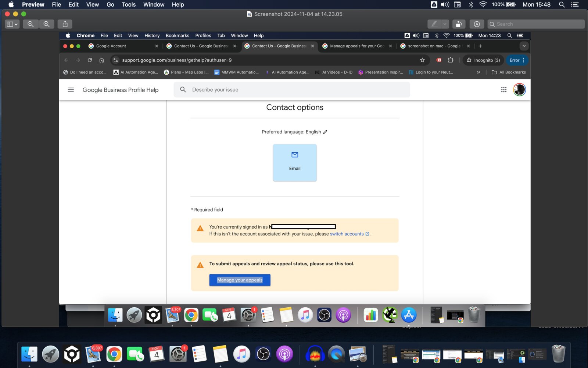Expand the bookmarks overflow chevron in pictured Chrome
This screenshot has width=588, height=368.
(x=478, y=72)
